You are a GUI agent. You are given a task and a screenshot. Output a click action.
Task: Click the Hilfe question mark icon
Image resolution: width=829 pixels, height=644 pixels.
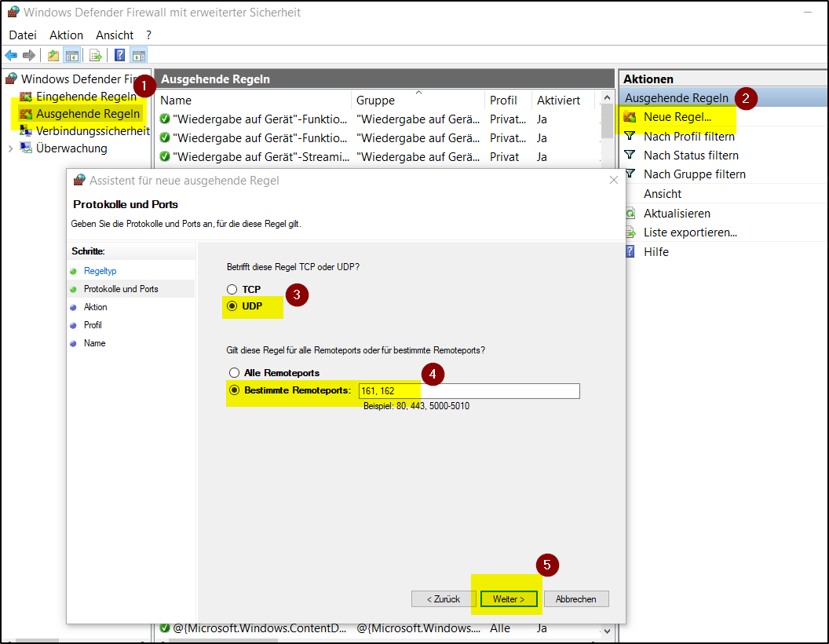point(630,251)
